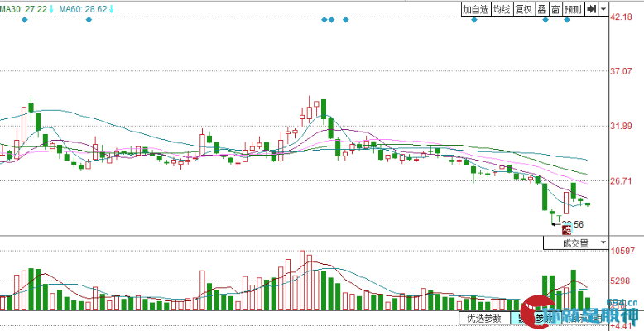
Task: Click the 26.71 price axis label
Action: pyautogui.click(x=622, y=180)
